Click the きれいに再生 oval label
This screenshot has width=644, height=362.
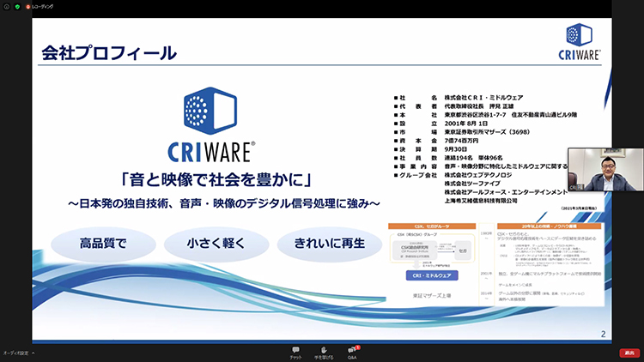[330, 244]
